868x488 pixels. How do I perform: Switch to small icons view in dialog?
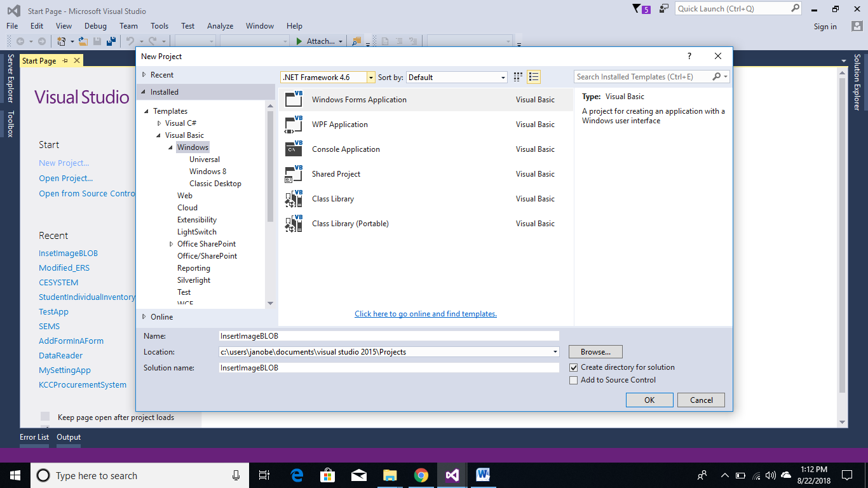tap(518, 77)
